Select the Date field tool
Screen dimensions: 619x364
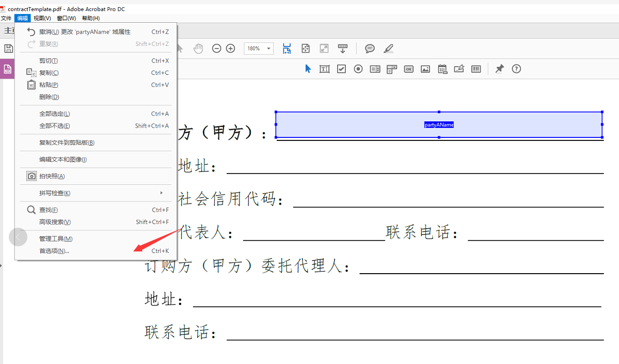click(442, 69)
